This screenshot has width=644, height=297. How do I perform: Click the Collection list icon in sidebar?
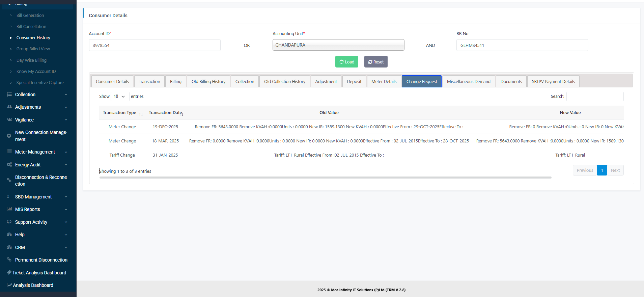[x=9, y=94]
